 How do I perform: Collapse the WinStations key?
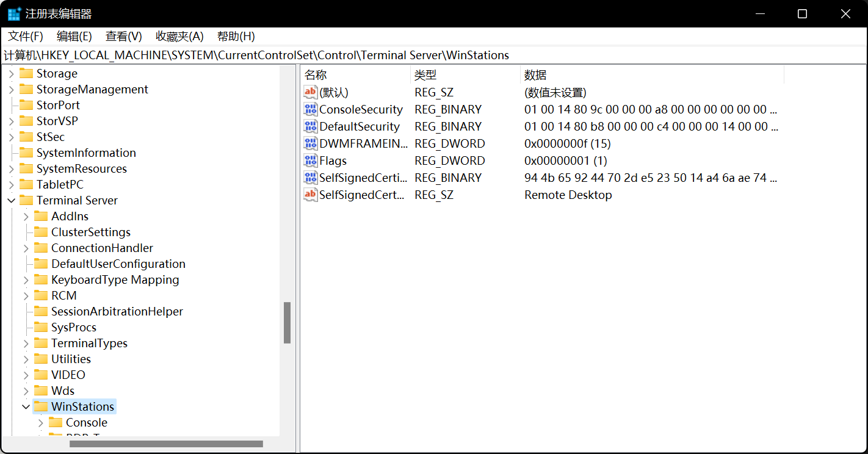(x=26, y=406)
